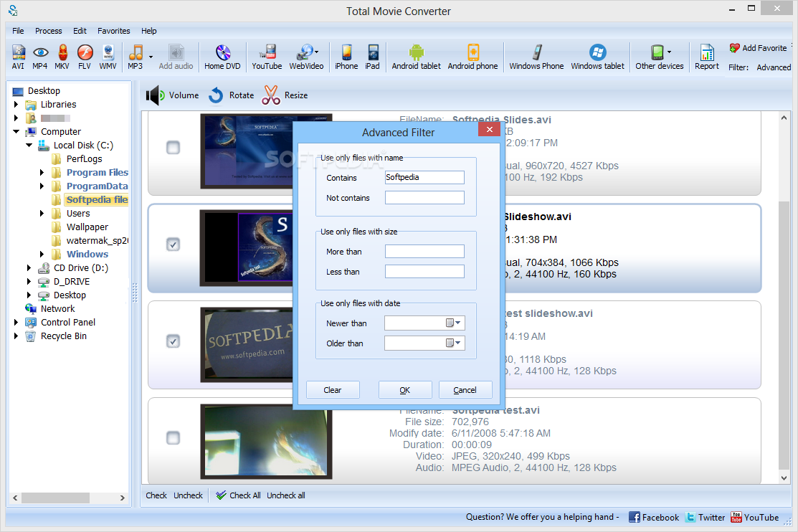Open the Help menu
The image size is (798, 532).
tap(149, 31)
